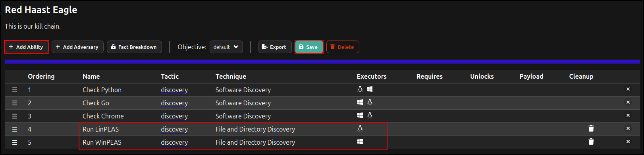Click the Windows executor icon on Check Chrome
This screenshot has width=644, height=155.
[x=360, y=115]
